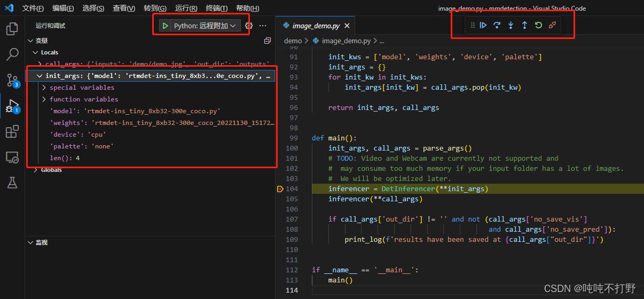The image size is (644, 299).
Task: Open the 转到(G) menu
Action: (x=155, y=9)
